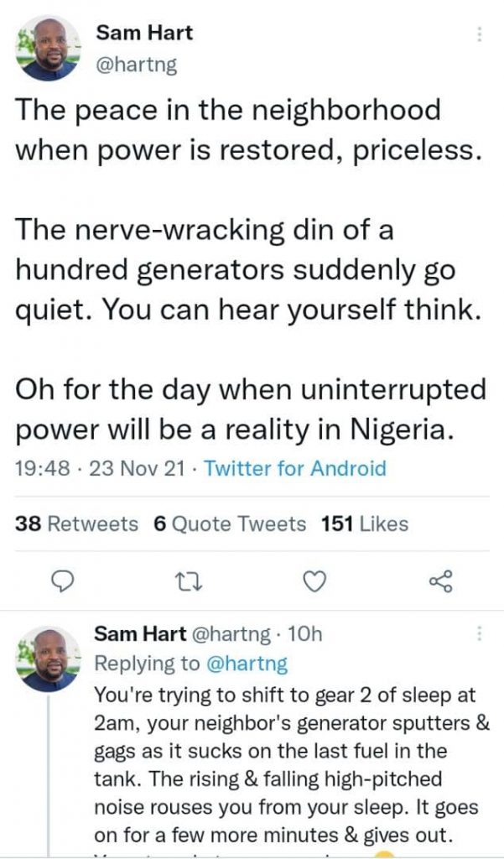Image resolution: width=504 pixels, height=859 pixels.
Task: Click the Sam Hart name at top
Action: (144, 33)
